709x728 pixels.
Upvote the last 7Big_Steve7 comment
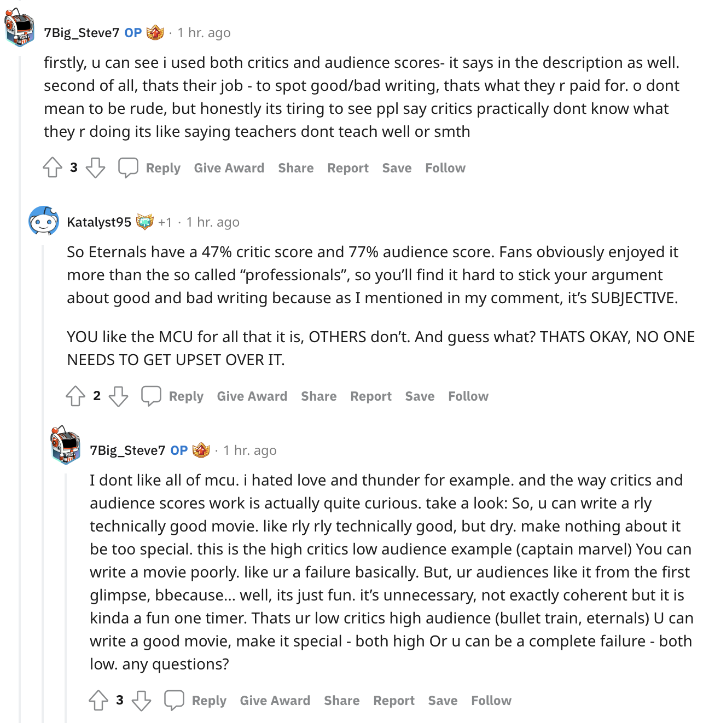(x=98, y=700)
